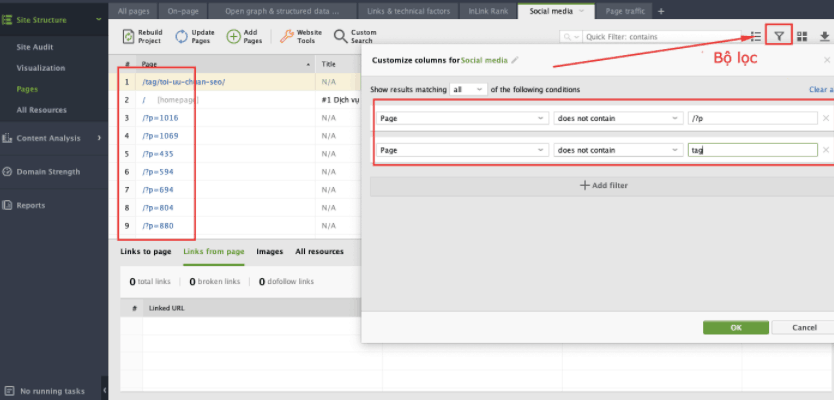Viewport: 834px width, 400px height.
Task: Open the /?p=1069 page link
Action: [161, 136]
